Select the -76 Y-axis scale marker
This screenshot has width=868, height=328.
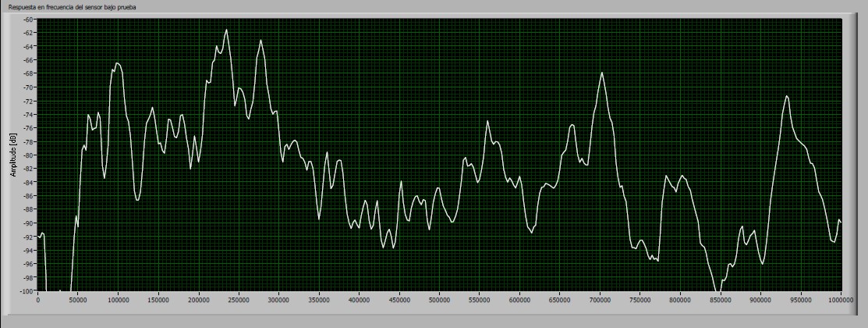coord(30,128)
